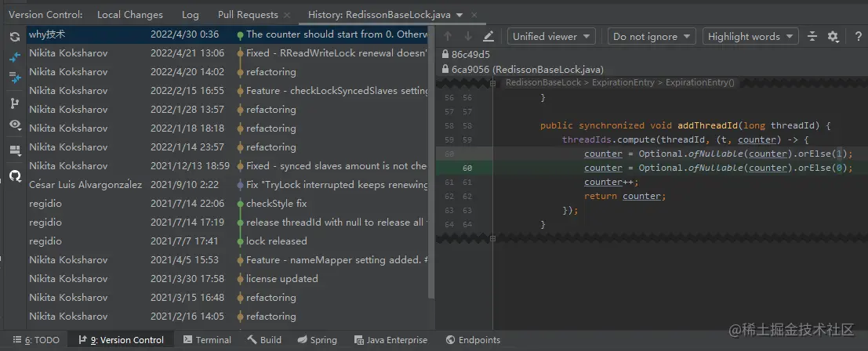The image size is (868, 351).
Task: Open the details layout options icon
Action: click(15, 150)
